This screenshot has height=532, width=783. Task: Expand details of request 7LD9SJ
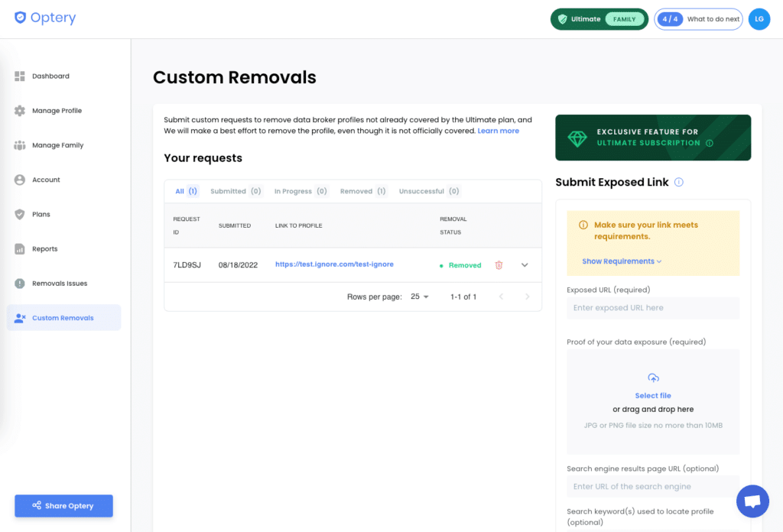pos(524,264)
